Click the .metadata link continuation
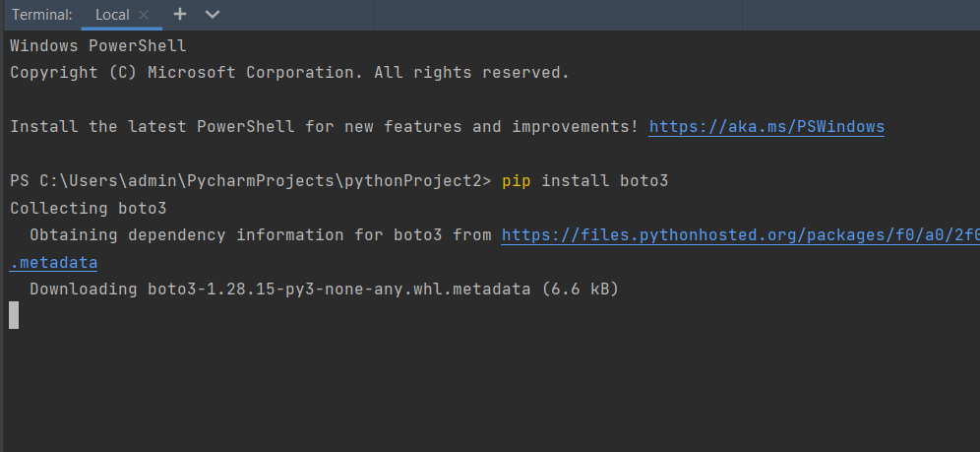The height and width of the screenshot is (452, 980). click(x=53, y=263)
